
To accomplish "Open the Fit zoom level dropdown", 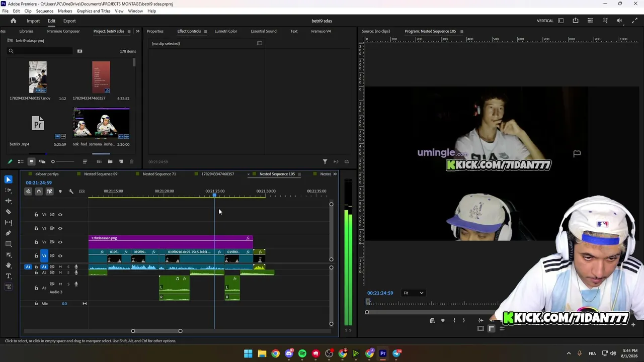I will (413, 293).
